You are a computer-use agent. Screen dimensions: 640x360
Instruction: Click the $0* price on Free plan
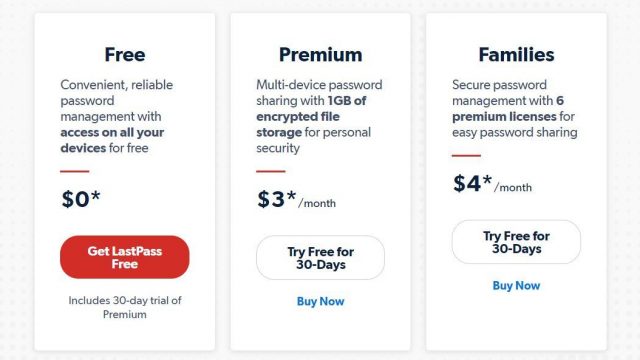coord(81,199)
